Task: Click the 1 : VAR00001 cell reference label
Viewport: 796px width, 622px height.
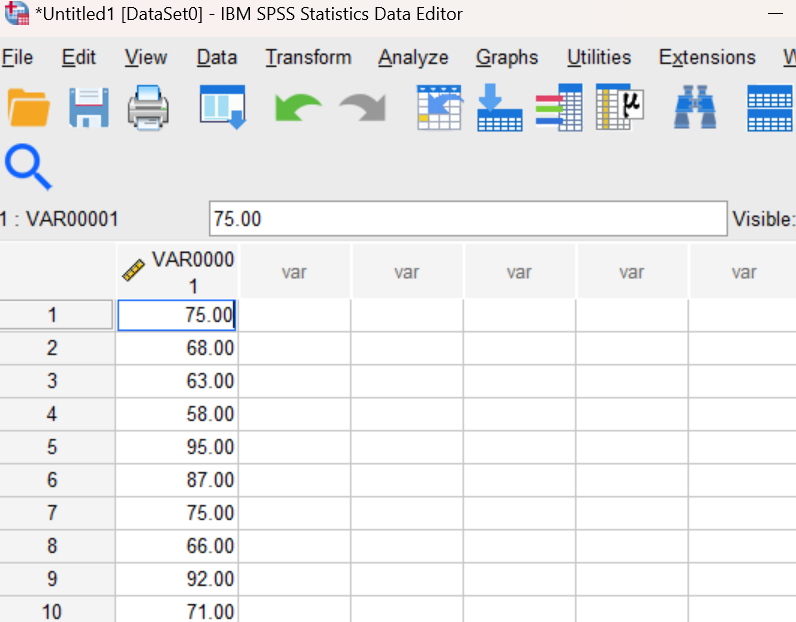Action: (59, 219)
